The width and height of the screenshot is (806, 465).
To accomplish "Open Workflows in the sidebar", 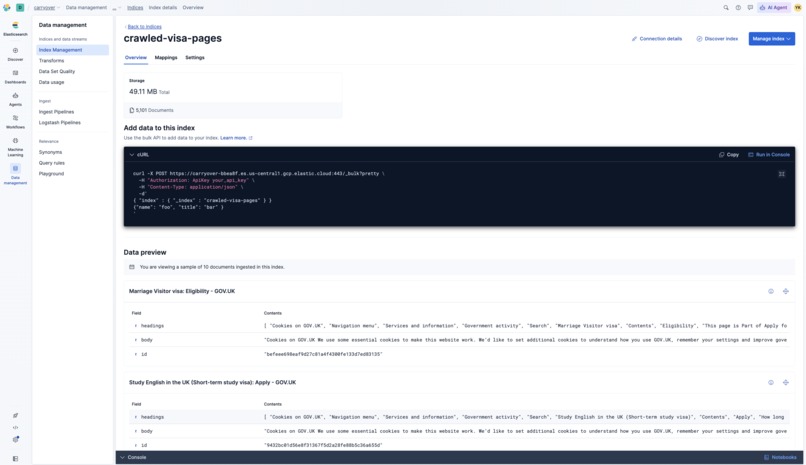I will [x=15, y=122].
